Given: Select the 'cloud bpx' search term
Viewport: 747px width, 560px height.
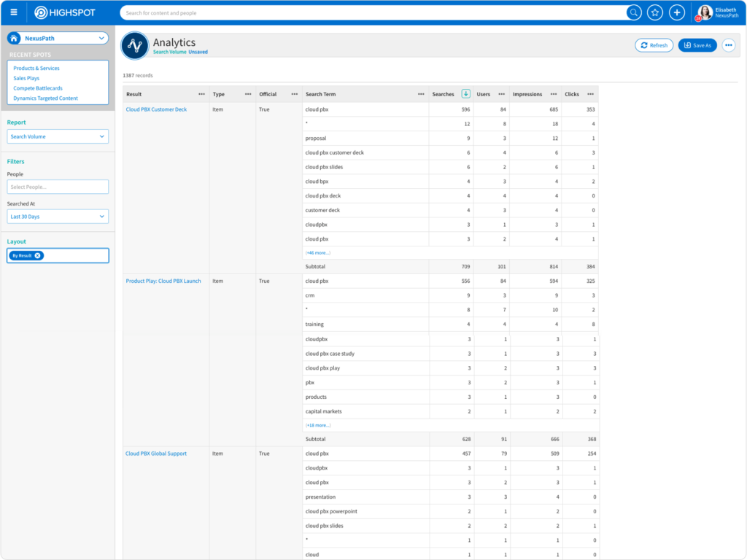Looking at the screenshot, I should [317, 182].
